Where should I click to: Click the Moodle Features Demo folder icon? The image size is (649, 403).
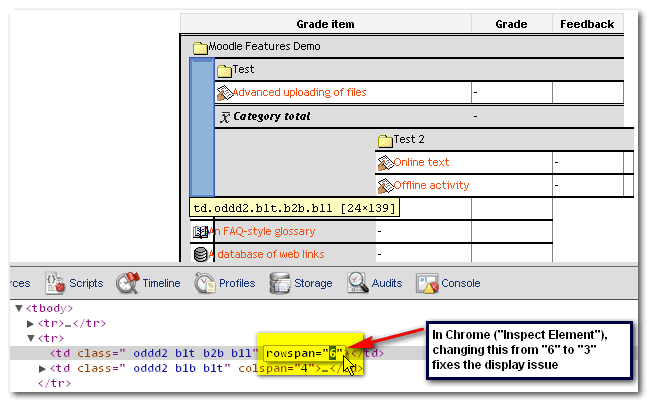[x=200, y=48]
